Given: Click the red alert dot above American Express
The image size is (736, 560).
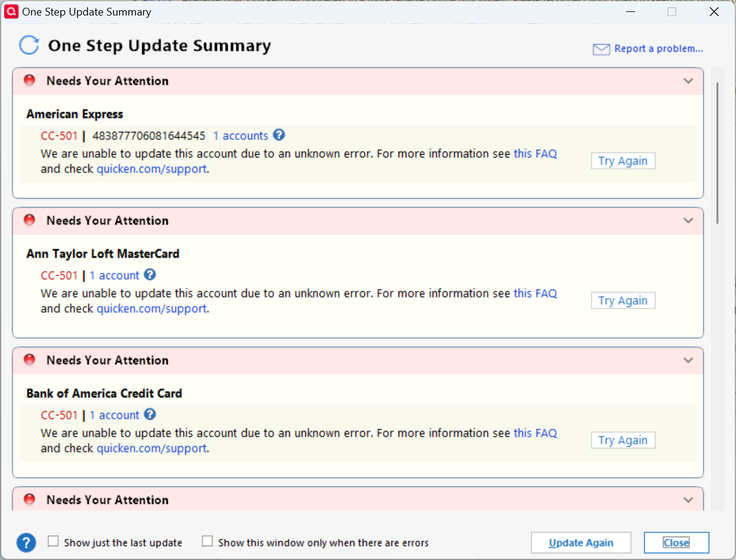Looking at the screenshot, I should [29, 81].
